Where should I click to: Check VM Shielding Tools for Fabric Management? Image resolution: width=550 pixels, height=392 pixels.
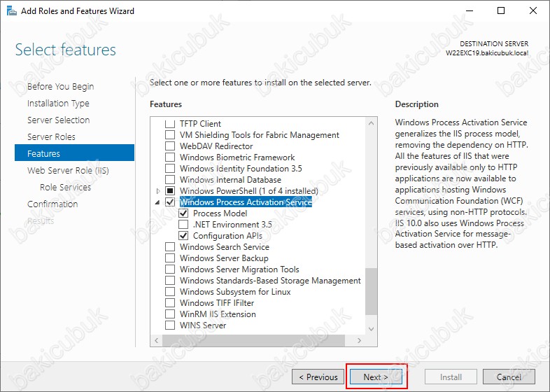tap(170, 135)
